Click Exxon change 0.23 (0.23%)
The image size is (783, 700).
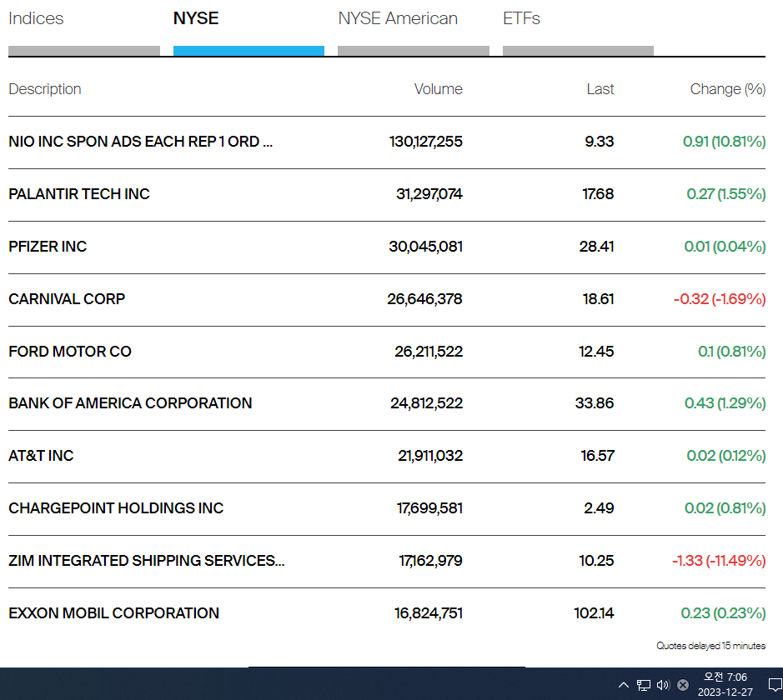pos(724,613)
